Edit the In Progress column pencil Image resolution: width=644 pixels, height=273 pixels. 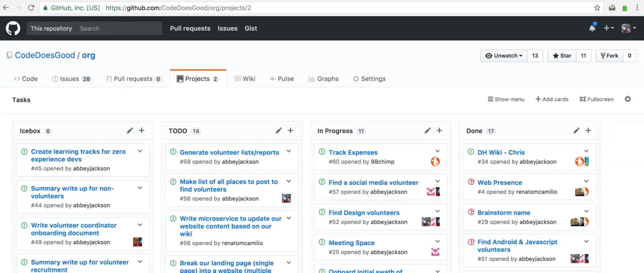(x=428, y=130)
